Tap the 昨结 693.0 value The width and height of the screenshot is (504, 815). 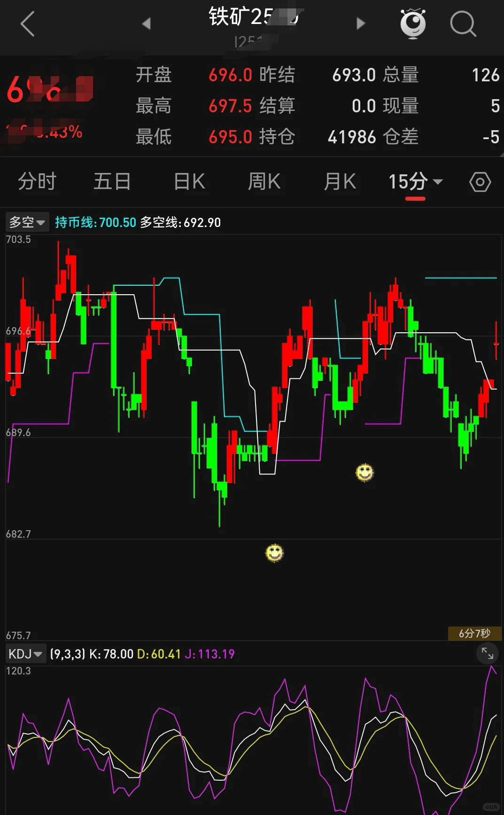click(354, 75)
